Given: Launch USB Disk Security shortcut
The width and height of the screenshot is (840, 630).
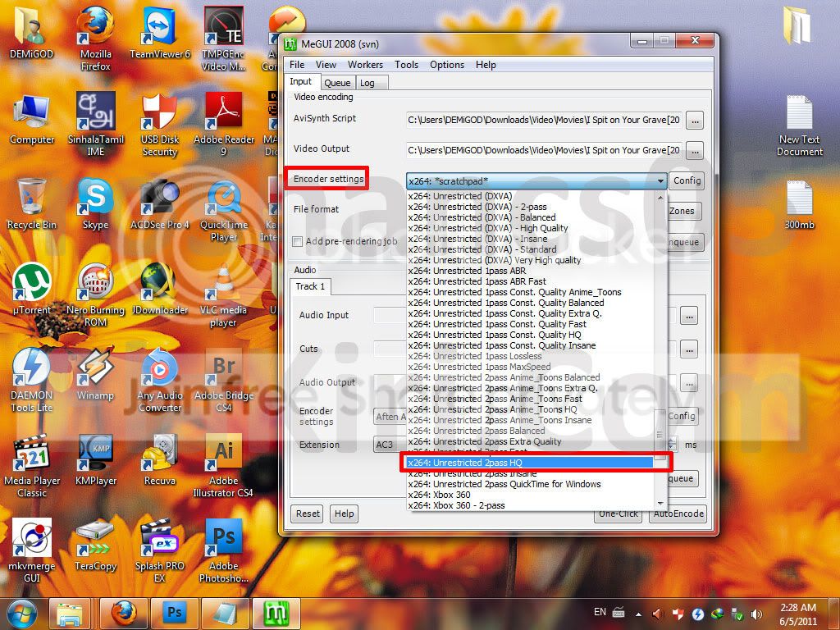Looking at the screenshot, I should pos(160,123).
